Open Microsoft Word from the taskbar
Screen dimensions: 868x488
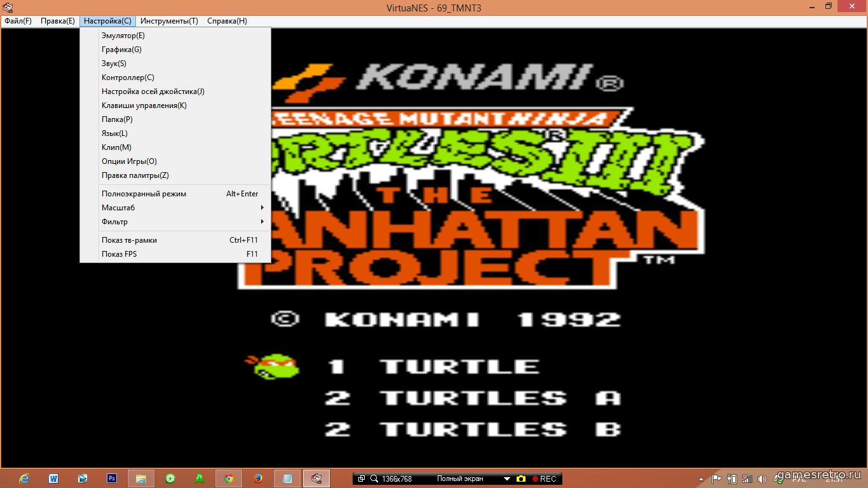point(53,478)
